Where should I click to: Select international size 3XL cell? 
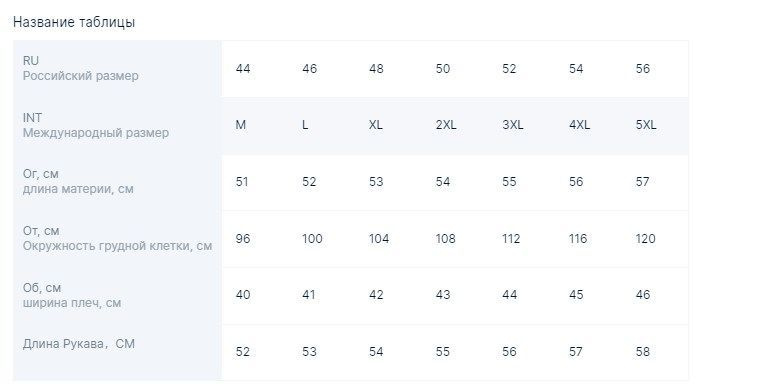tap(512, 125)
